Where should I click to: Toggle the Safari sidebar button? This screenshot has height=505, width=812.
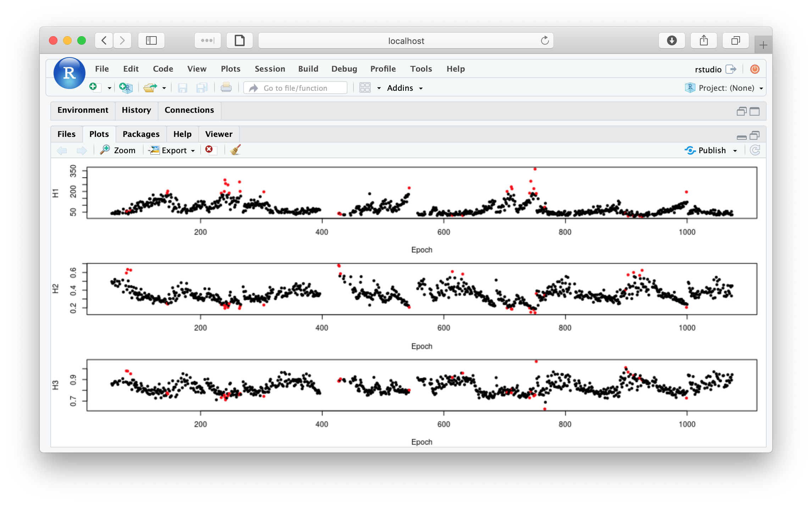tap(151, 41)
